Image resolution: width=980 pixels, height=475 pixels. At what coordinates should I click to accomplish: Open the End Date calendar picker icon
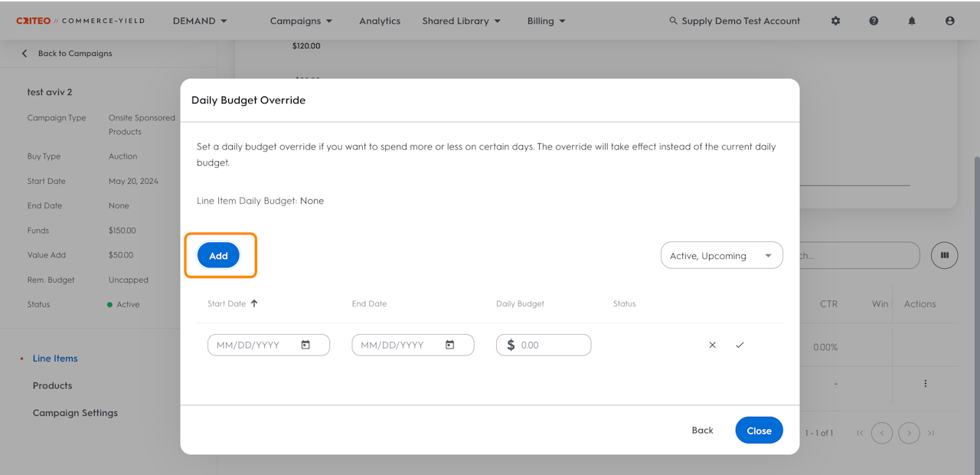point(449,345)
